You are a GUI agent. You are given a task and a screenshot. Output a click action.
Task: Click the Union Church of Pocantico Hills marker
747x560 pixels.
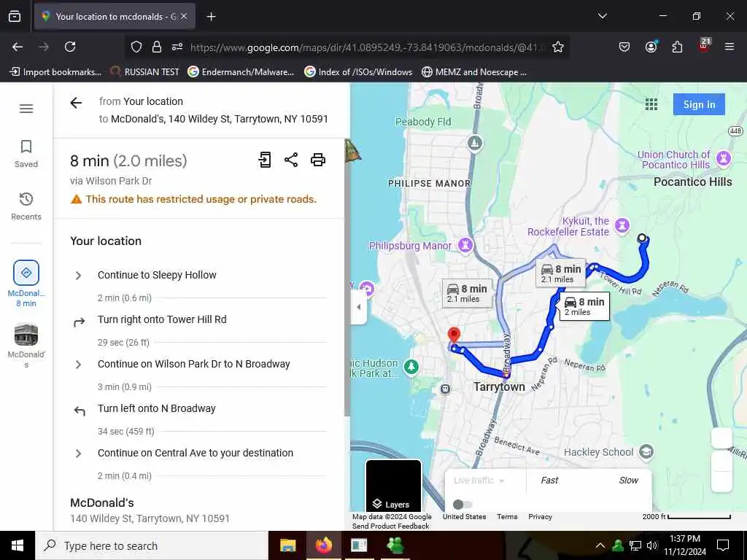(x=724, y=157)
